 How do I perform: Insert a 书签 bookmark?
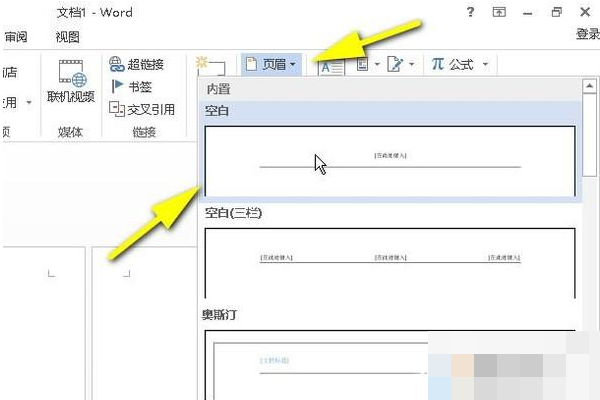point(132,87)
